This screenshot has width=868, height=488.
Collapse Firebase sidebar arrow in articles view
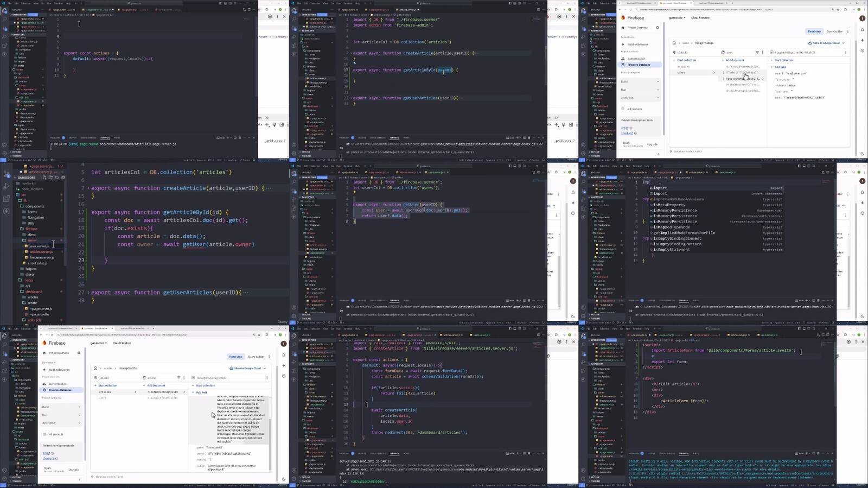[80, 479]
